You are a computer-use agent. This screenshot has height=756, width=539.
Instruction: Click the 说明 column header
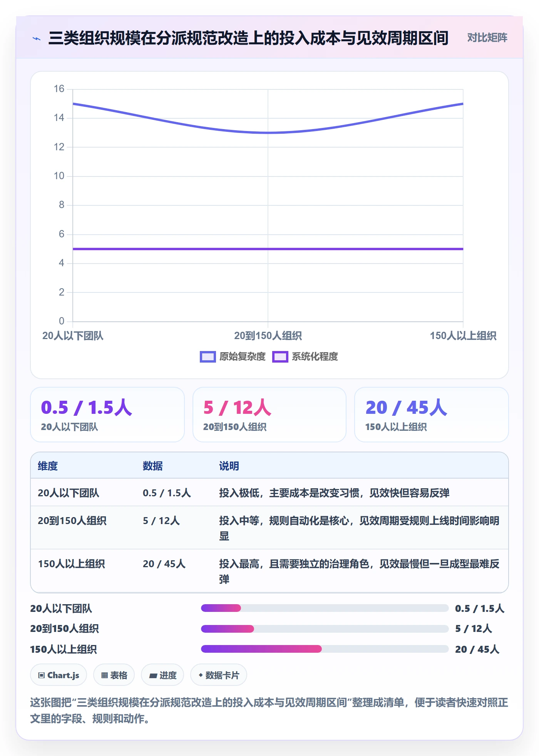pyautogui.click(x=229, y=466)
